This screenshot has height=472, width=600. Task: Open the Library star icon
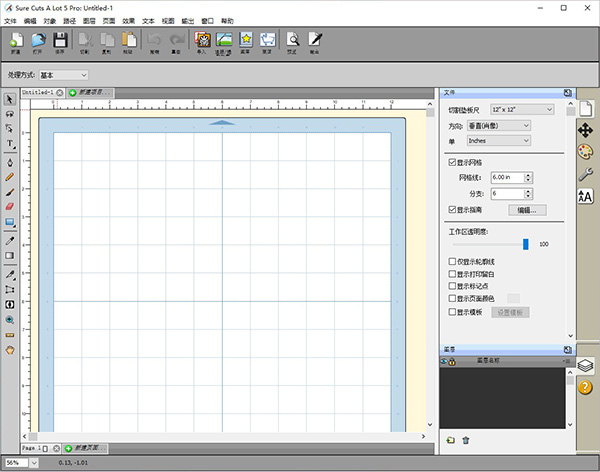coord(246,40)
